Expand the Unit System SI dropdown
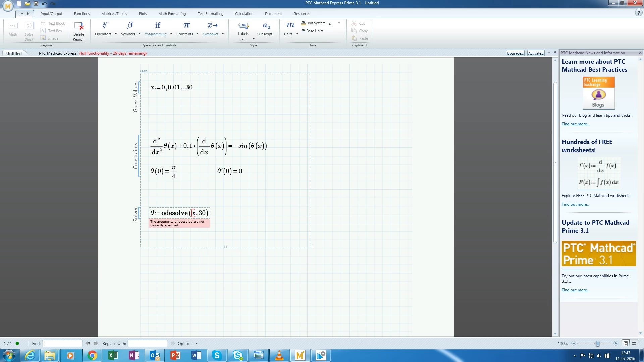 pyautogui.click(x=339, y=23)
